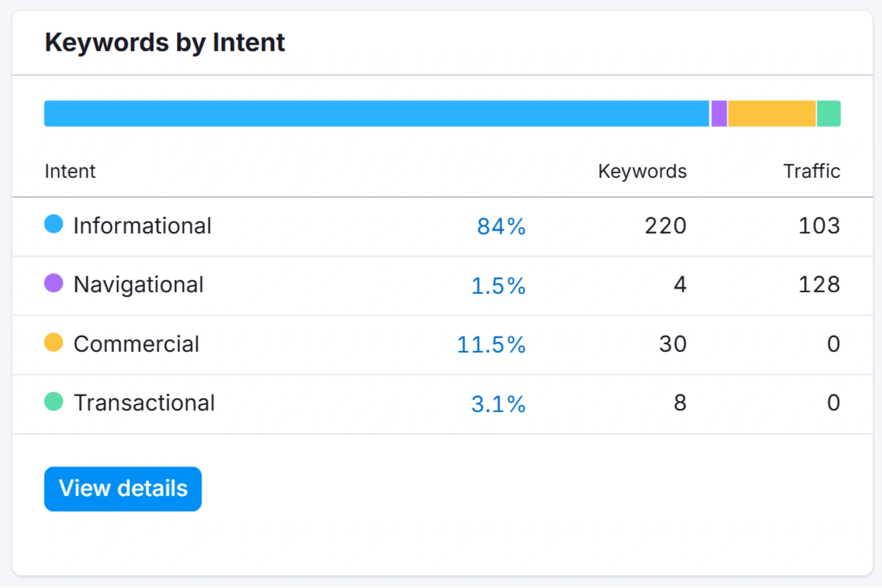
Task: Select the yellow Commercial bar segment
Action: click(x=772, y=113)
